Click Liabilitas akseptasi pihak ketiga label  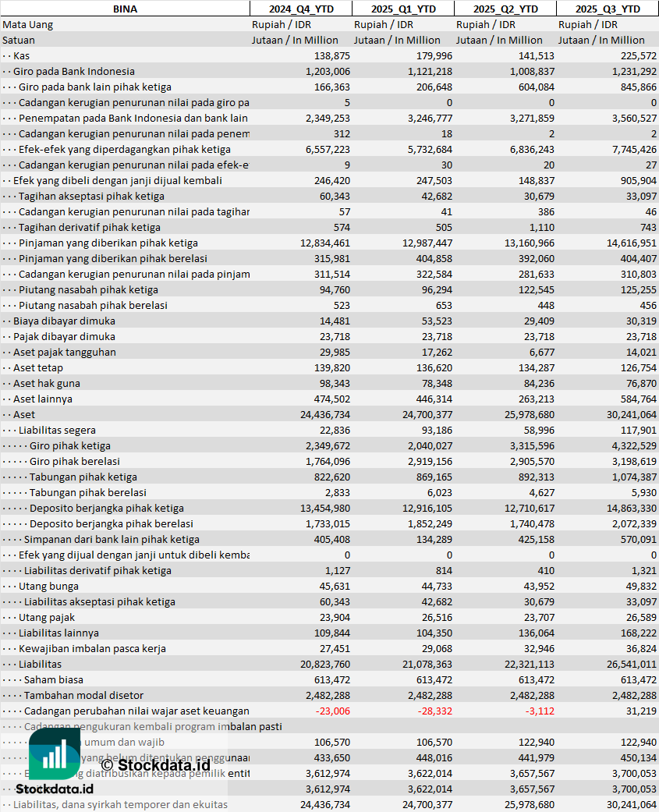[100, 601]
